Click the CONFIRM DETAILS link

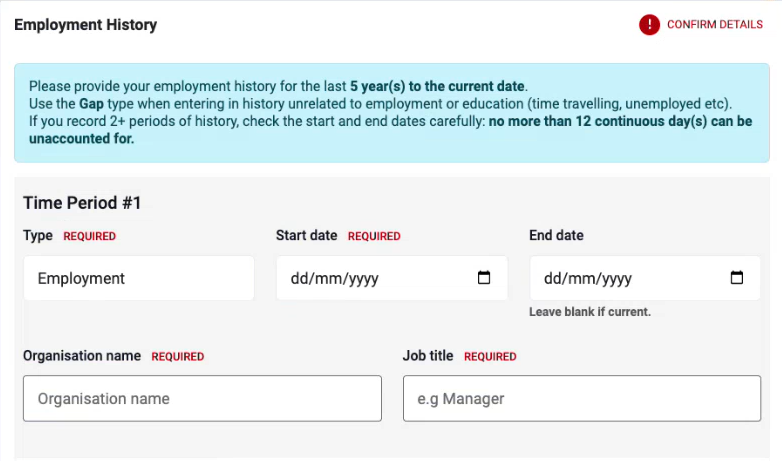[714, 25]
